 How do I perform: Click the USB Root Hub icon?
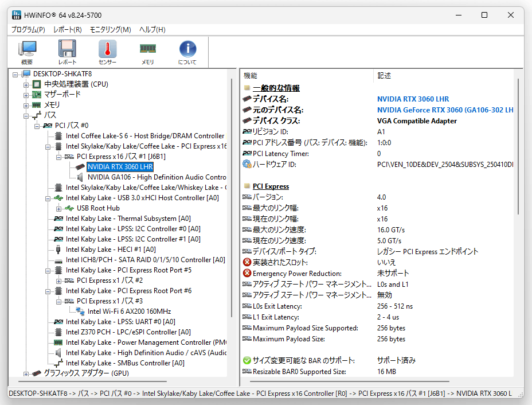click(x=69, y=208)
